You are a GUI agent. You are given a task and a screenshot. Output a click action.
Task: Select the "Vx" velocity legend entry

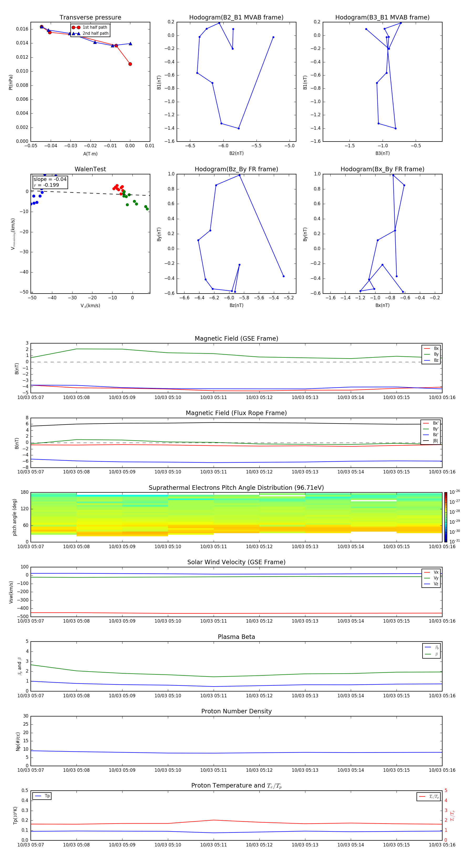pos(431,573)
